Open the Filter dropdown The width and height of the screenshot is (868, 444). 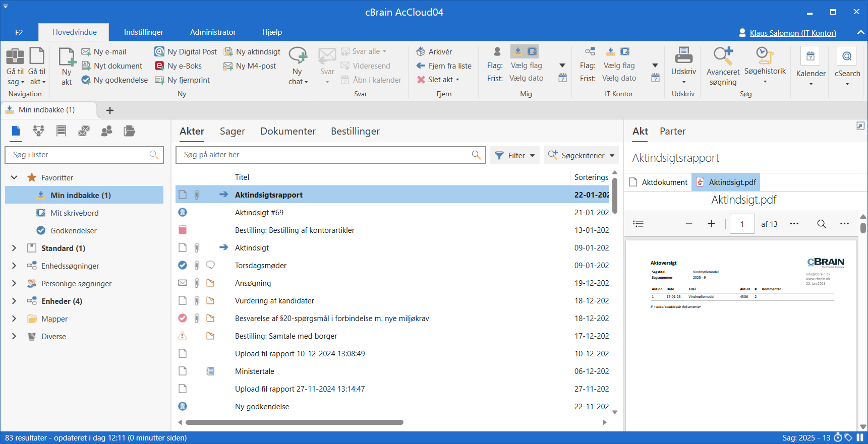514,155
